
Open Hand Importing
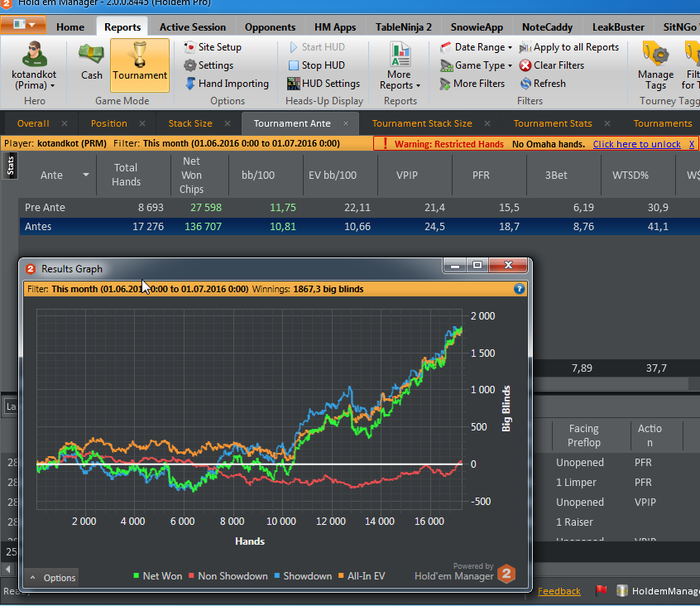[x=227, y=84]
